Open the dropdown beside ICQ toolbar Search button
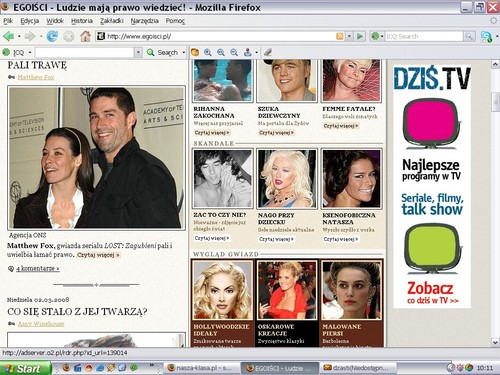The height and width of the screenshot is (375, 500). click(x=183, y=52)
